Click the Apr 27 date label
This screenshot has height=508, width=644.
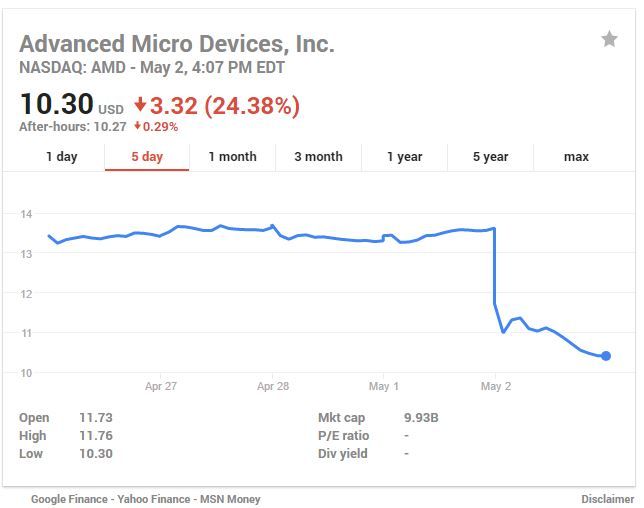coord(161,386)
